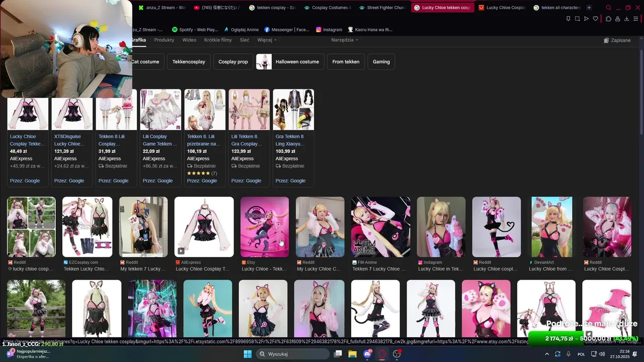Open the Instagram Lucky Chloe in Tekken result
644x362 pixels.
441,234
